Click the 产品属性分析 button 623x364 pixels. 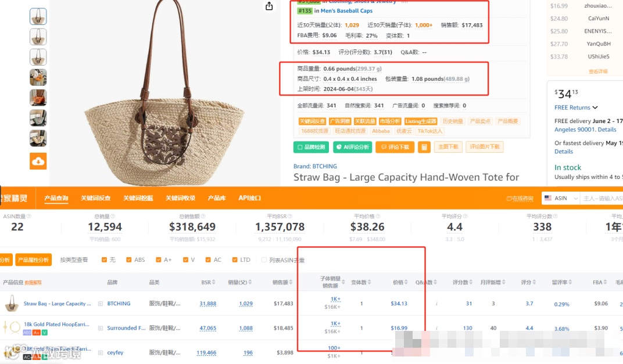(x=33, y=260)
